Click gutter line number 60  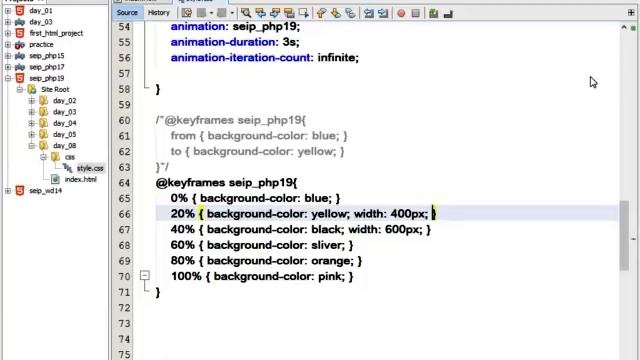124,120
